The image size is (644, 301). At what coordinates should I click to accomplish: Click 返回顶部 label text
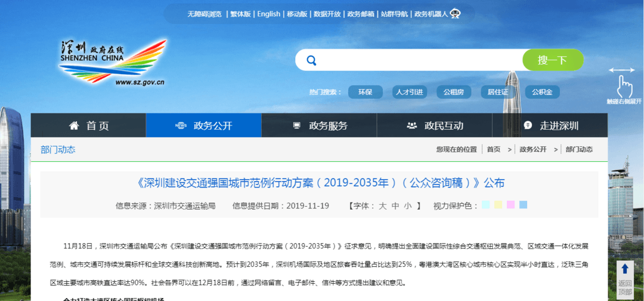(625, 287)
